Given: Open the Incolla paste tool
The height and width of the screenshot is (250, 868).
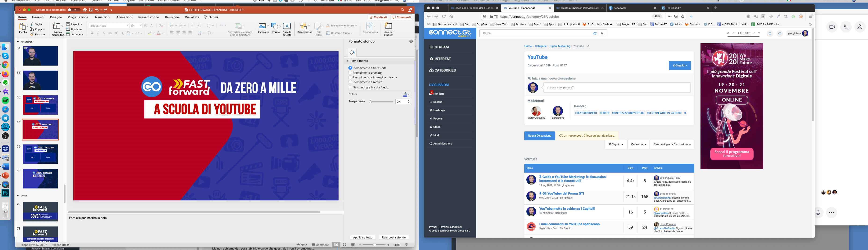Looking at the screenshot, I should [23, 28].
